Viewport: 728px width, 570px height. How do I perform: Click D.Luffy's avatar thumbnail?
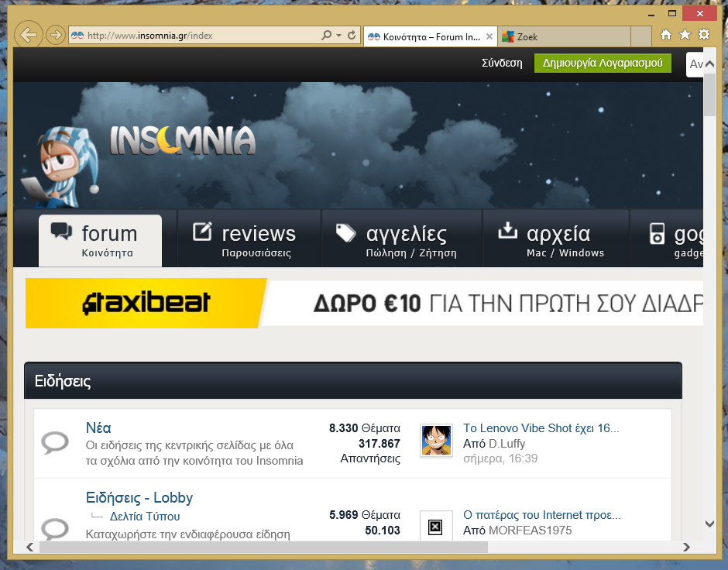(x=436, y=441)
